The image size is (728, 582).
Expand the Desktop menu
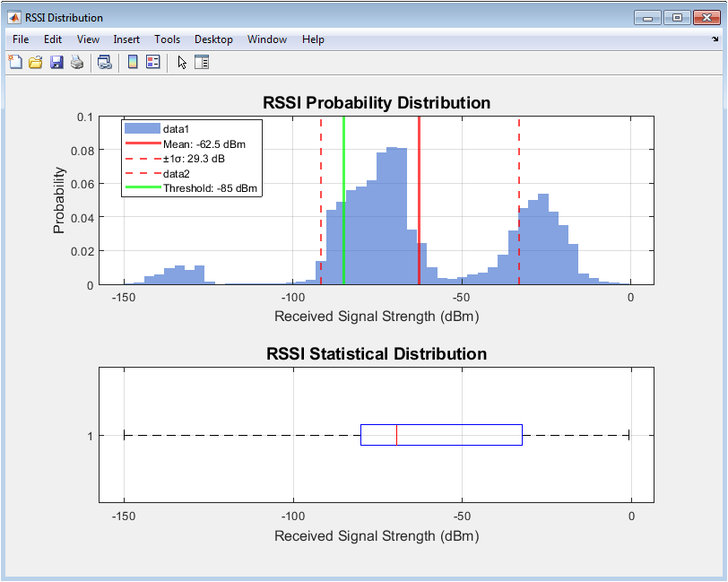coord(213,39)
